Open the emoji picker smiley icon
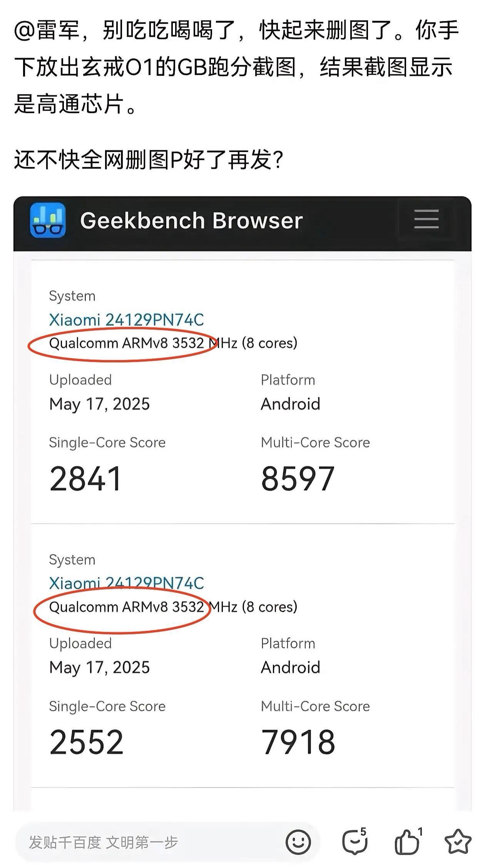Image resolution: width=485 pixels, height=868 pixels. tap(298, 842)
